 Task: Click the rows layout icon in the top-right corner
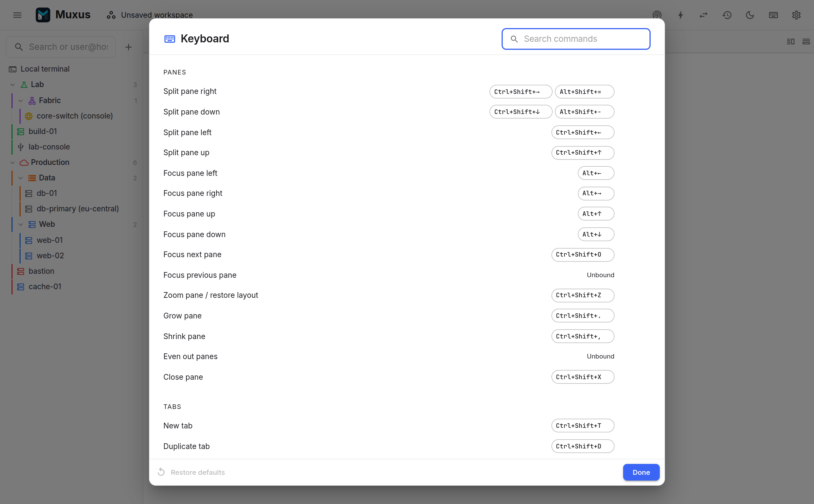click(x=806, y=42)
